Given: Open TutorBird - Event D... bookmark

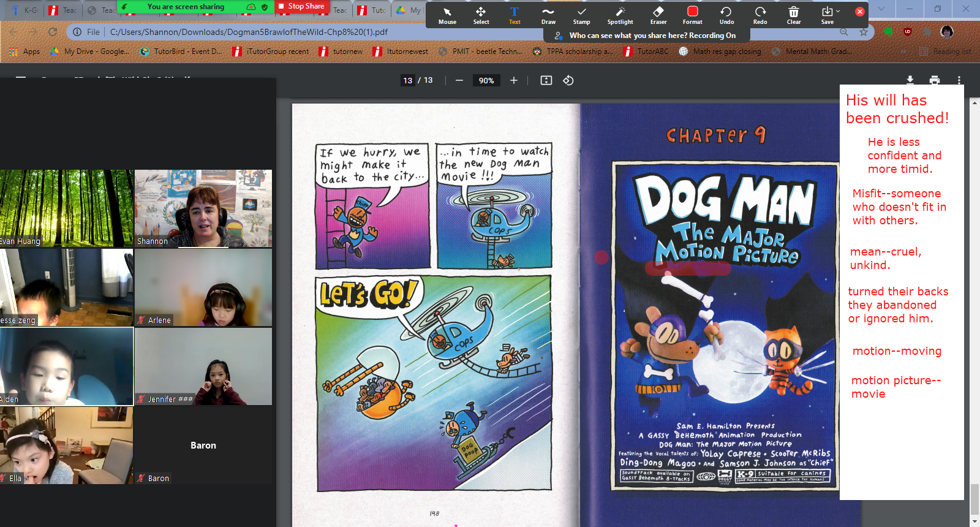Looking at the screenshot, I should tap(181, 51).
